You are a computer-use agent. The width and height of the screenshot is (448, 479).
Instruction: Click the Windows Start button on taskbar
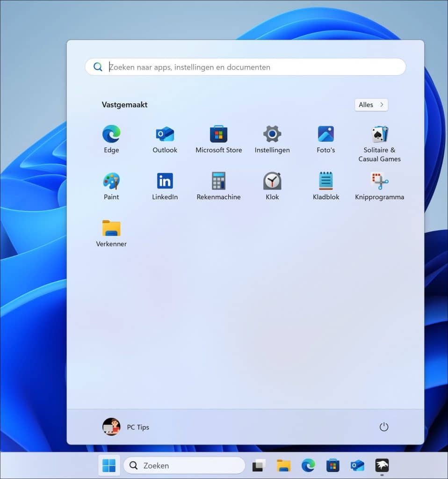[x=109, y=465]
